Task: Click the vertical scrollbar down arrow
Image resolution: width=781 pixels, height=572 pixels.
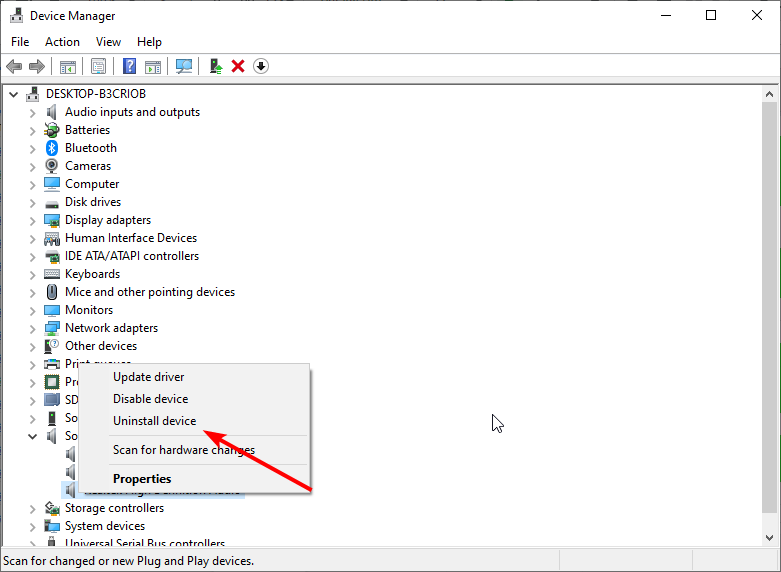Action: pos(770,537)
